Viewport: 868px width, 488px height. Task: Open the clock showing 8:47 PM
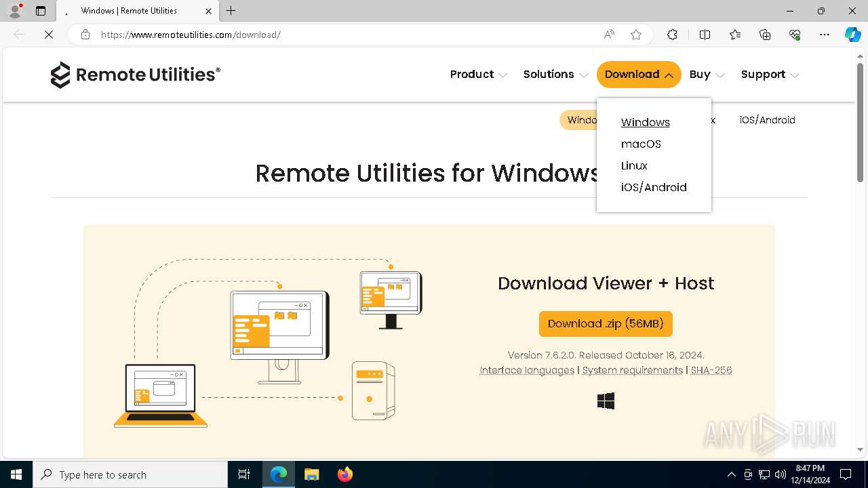[810, 474]
